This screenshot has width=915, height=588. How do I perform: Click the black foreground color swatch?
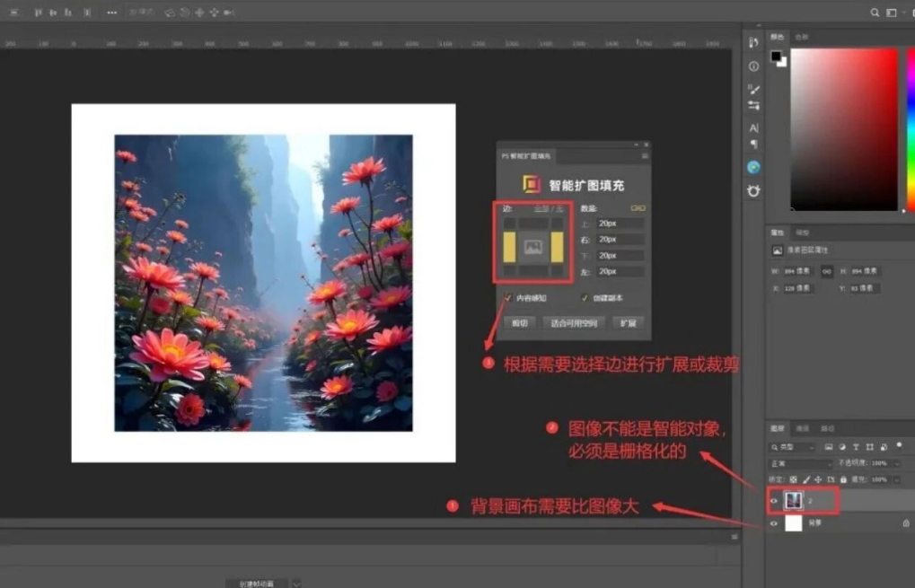(776, 56)
